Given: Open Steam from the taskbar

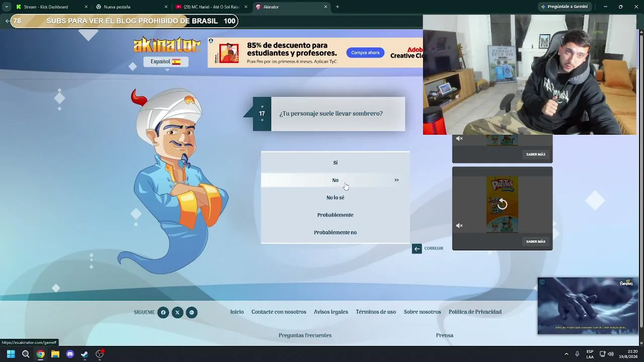Looking at the screenshot, I should coord(85,354).
